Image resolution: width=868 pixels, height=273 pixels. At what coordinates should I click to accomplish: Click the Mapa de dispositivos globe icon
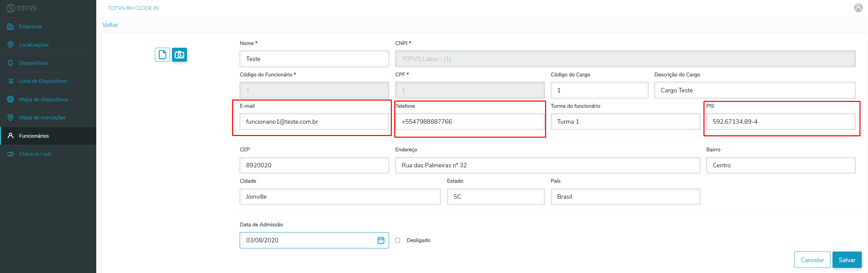coord(11,99)
